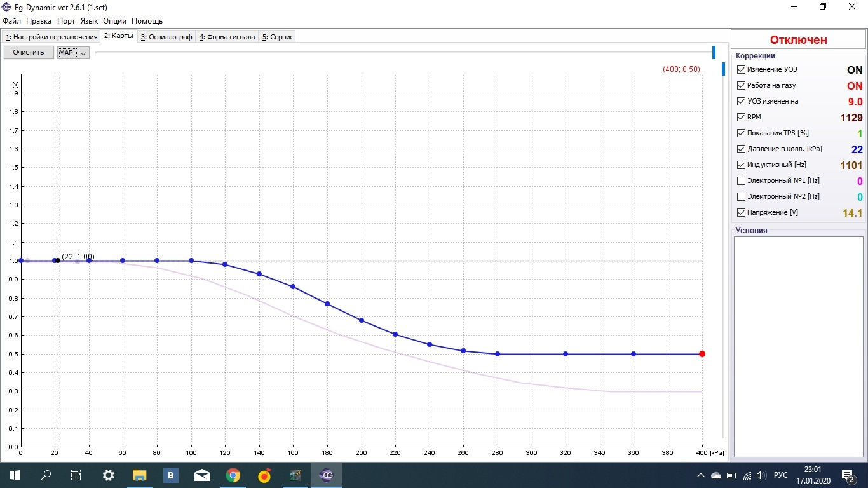Select the curve point at 140 kPa
The width and height of the screenshot is (868, 488).
coord(259,274)
